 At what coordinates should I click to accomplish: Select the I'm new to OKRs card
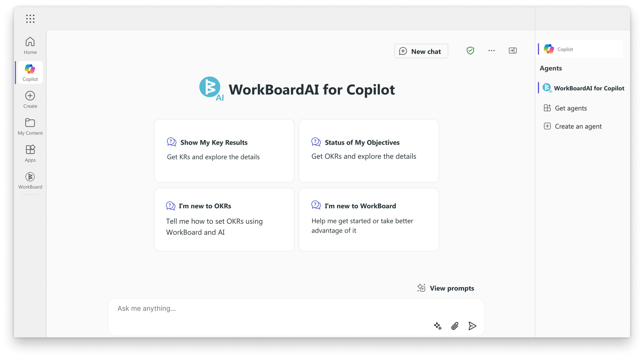(224, 219)
